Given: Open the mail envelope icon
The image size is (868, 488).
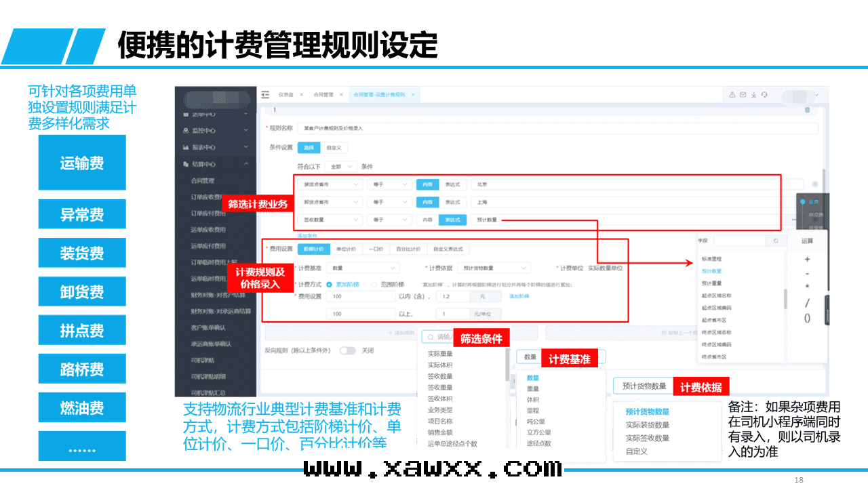Looking at the screenshot, I should 743,95.
